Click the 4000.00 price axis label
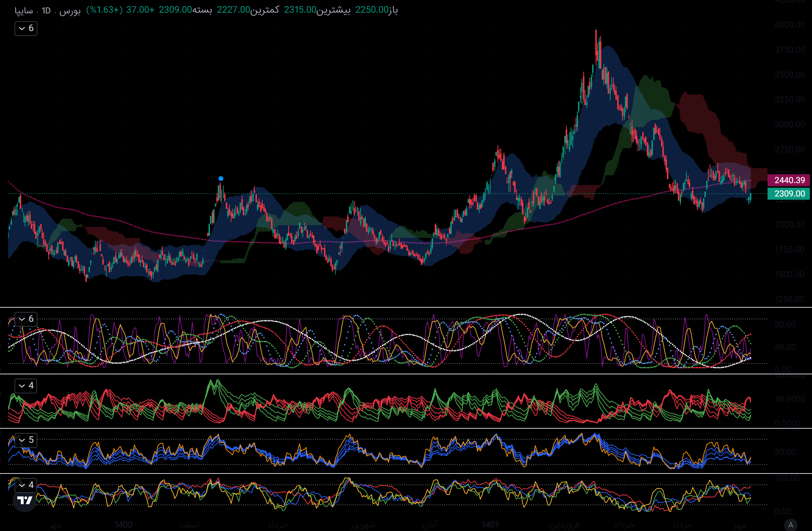Image resolution: width=812 pixels, height=531 pixels. [790, 25]
